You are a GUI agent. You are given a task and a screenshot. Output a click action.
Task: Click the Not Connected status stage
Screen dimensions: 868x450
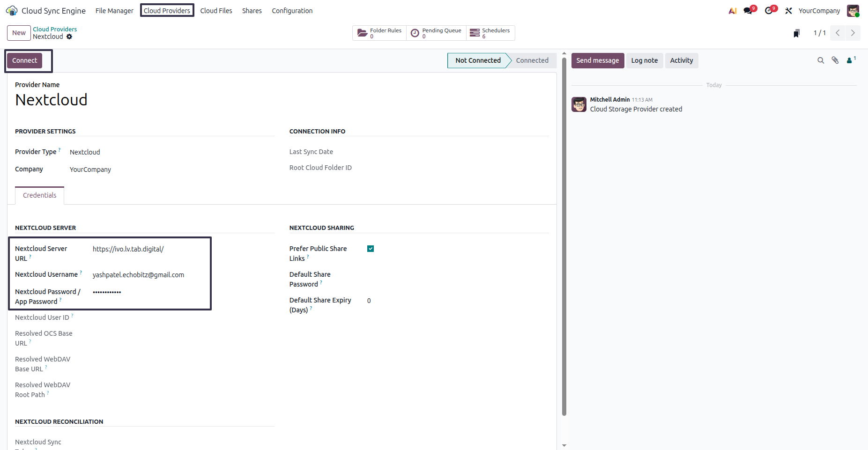(x=478, y=60)
